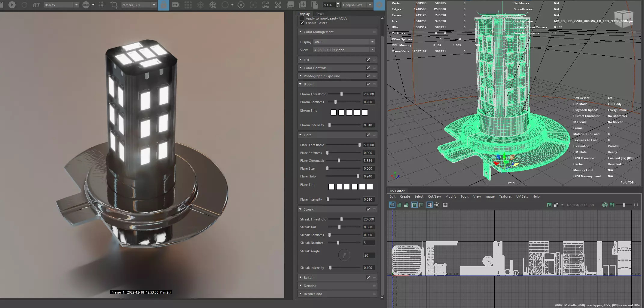Screen dimensions: 644x308
Task: Toggle the camera lock icon
Action: (x=163, y=5)
